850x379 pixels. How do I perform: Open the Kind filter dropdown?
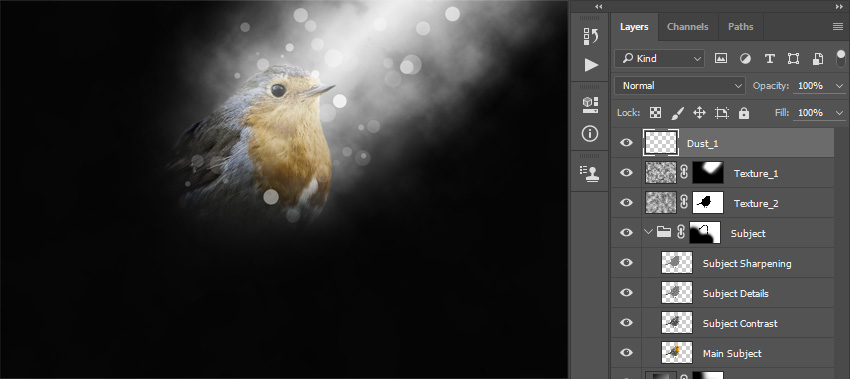(x=659, y=59)
